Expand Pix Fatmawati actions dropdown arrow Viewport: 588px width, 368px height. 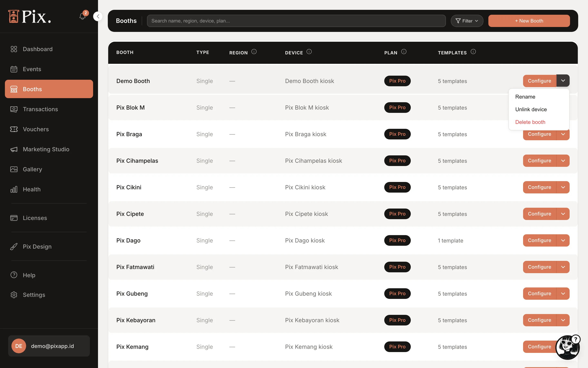tap(563, 267)
